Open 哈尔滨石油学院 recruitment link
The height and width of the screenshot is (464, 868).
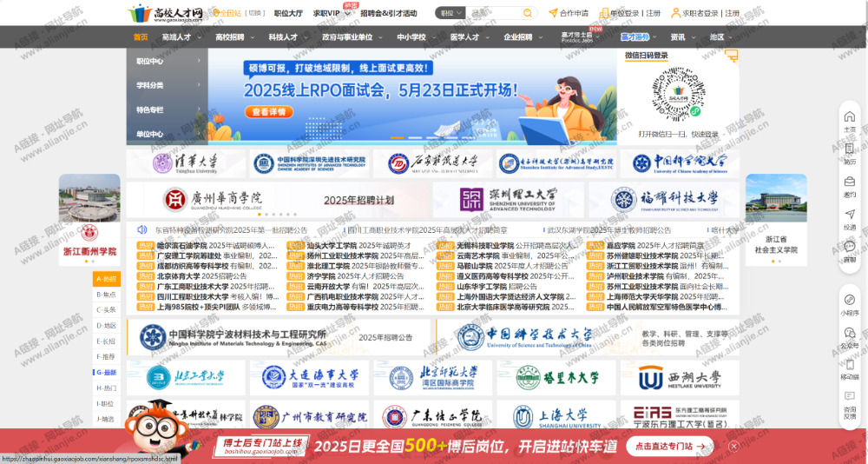[215, 245]
